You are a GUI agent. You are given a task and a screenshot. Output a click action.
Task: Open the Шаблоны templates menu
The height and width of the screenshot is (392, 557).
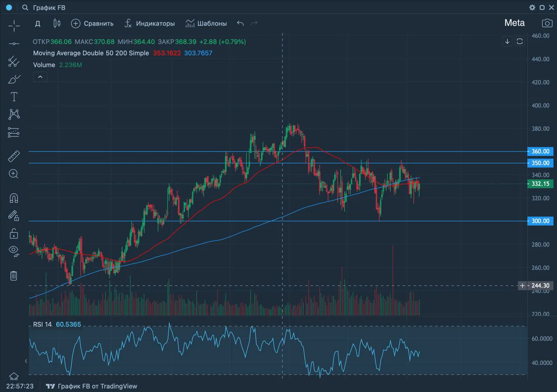[x=206, y=23]
